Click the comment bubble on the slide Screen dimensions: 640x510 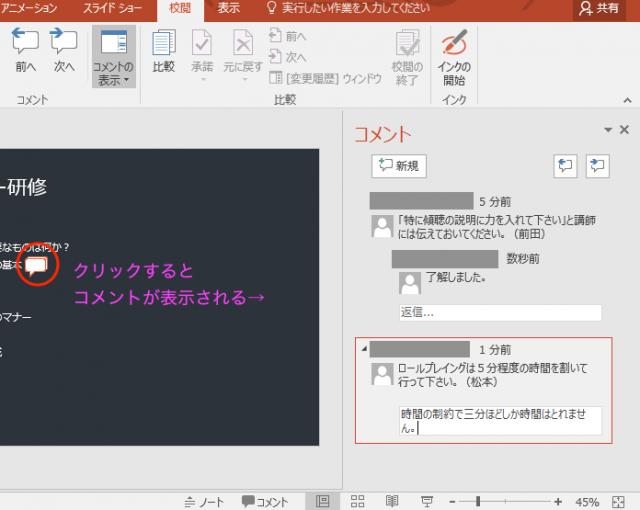tap(37, 265)
